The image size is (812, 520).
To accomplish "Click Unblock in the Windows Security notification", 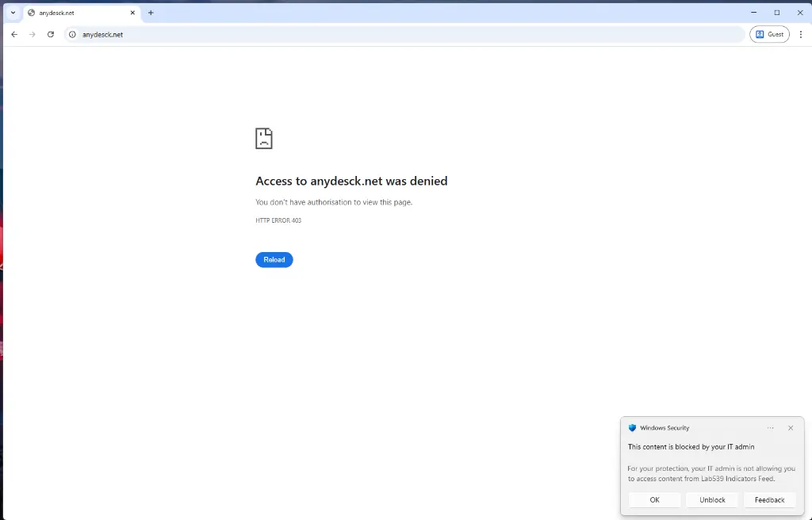I will point(711,499).
